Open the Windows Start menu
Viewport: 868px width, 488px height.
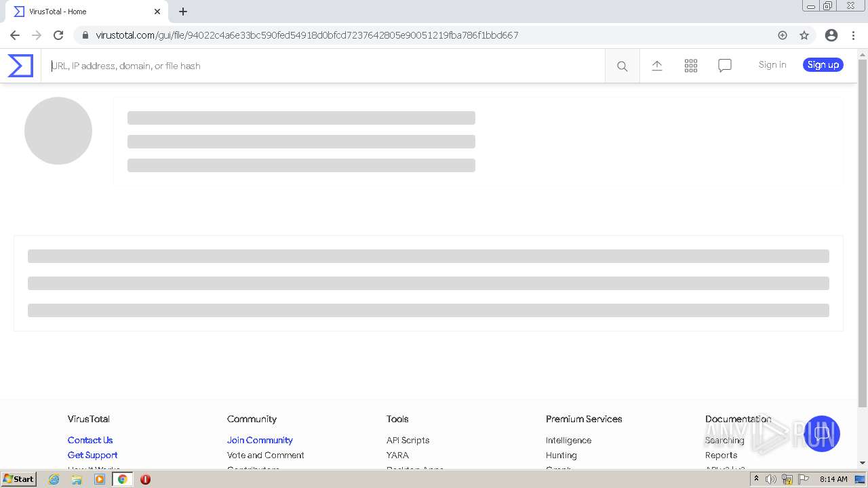pos(18,479)
